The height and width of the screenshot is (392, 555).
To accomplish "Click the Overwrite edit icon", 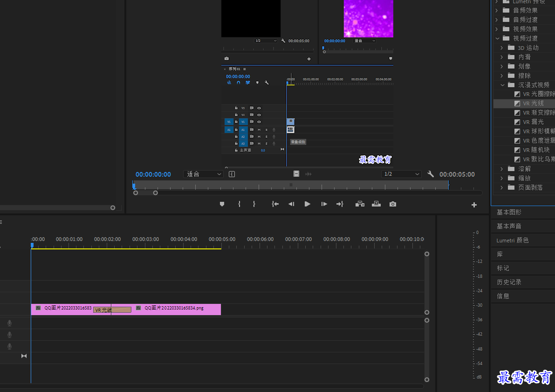I will click(x=376, y=204).
